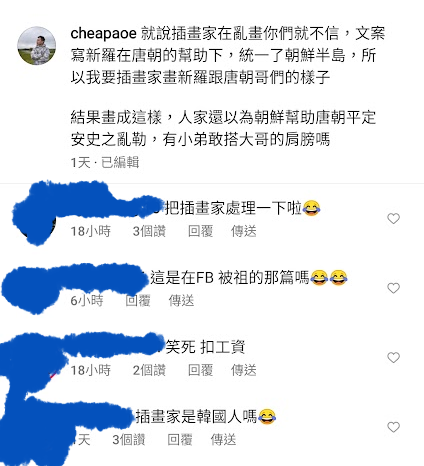
Task: View 3個讚 on 插畫家是韓國人嗎 comment
Action: 129,440
